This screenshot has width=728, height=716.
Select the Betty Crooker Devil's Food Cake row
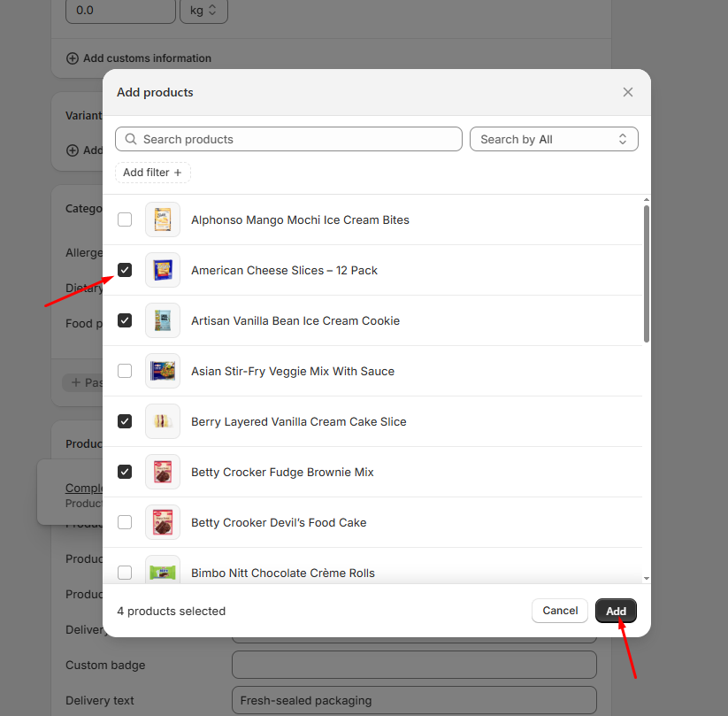coord(278,522)
